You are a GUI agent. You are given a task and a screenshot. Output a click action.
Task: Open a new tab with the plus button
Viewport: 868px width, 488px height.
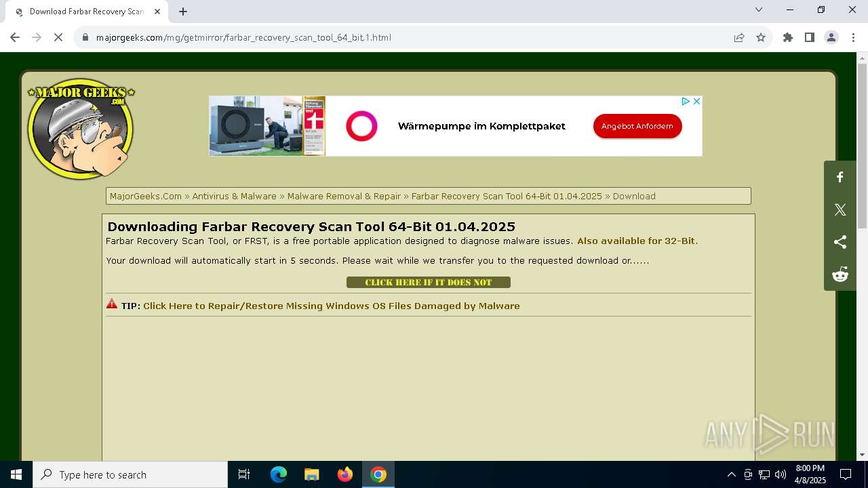[183, 12]
